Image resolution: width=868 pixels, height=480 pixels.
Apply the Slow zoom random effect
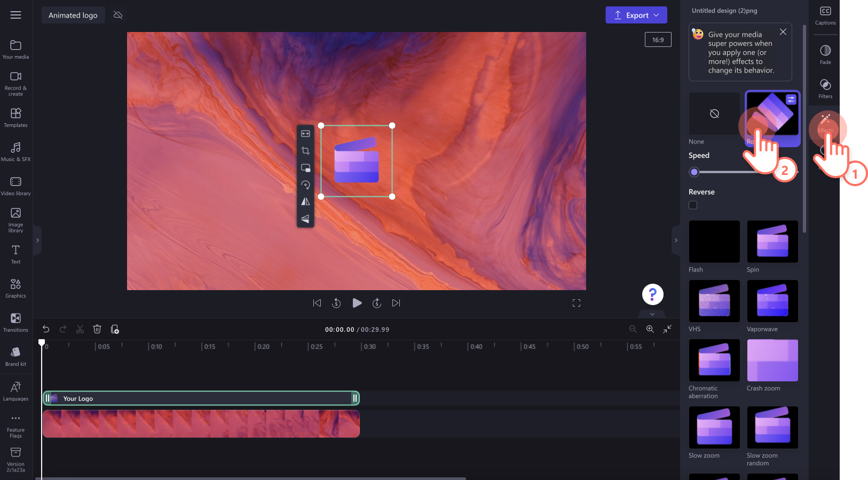[x=772, y=427]
